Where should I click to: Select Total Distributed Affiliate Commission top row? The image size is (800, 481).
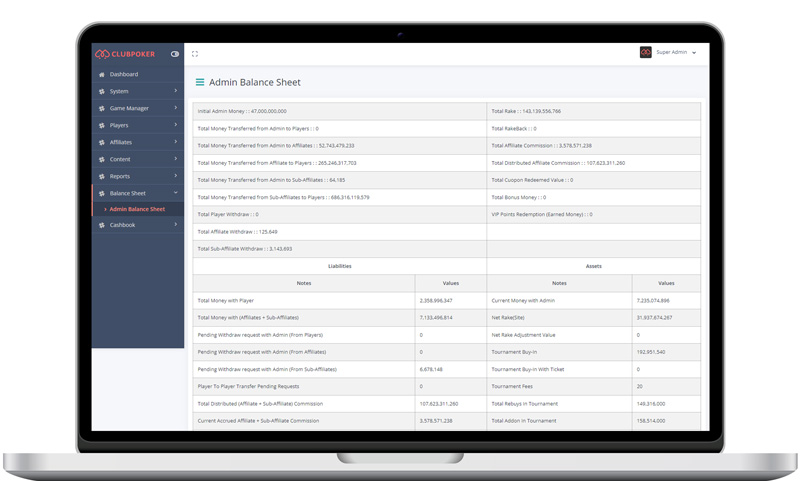(x=594, y=163)
